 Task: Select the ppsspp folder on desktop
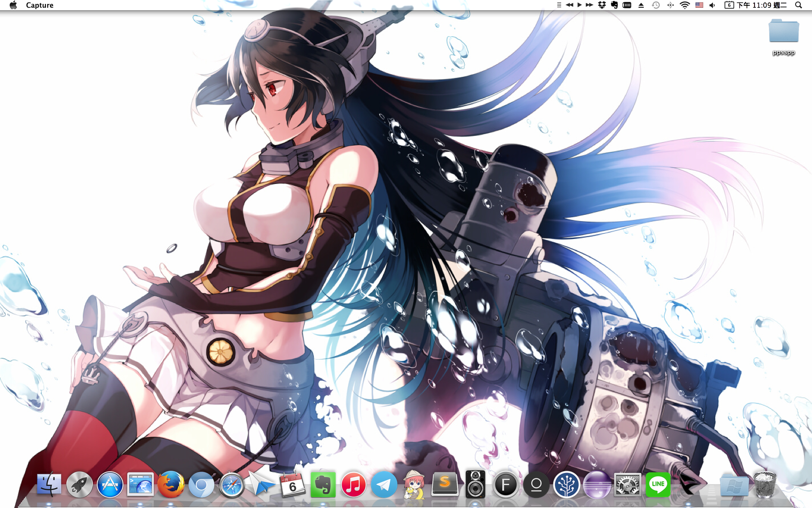783,37
